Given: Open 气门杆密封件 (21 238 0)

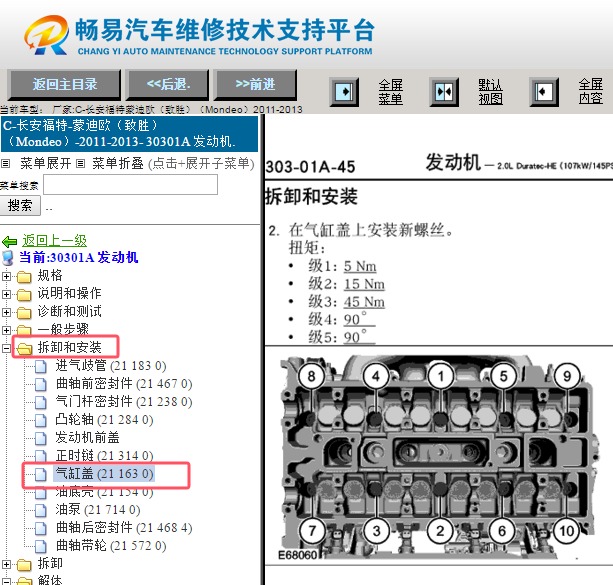Looking at the screenshot, I should tap(124, 402).
